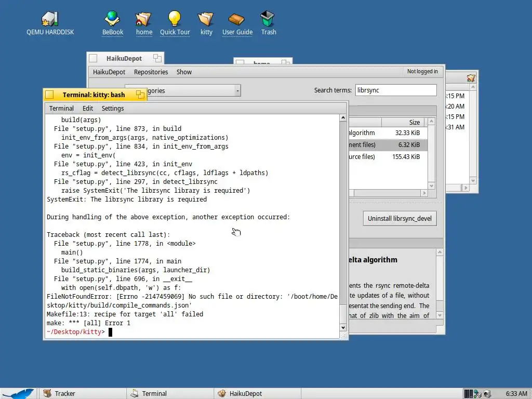
Task: Switch to Terminal in the Deskbar
Action: click(170, 394)
